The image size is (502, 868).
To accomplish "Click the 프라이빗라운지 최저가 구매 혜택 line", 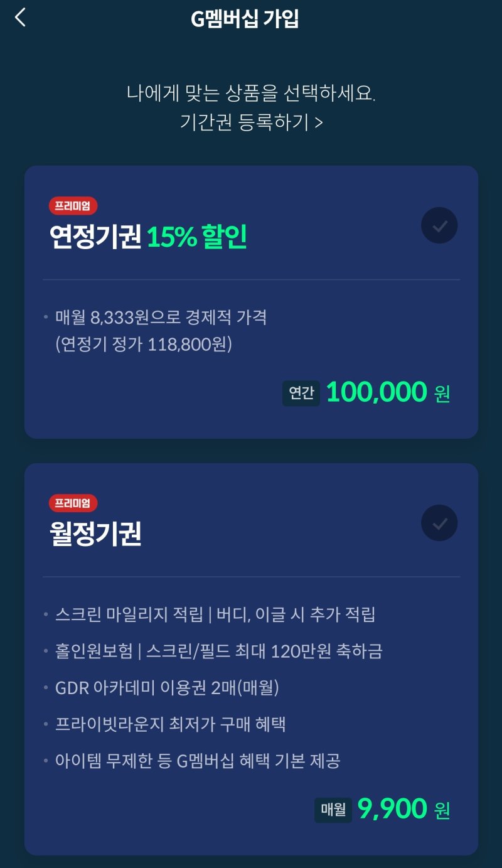I will [x=171, y=724].
